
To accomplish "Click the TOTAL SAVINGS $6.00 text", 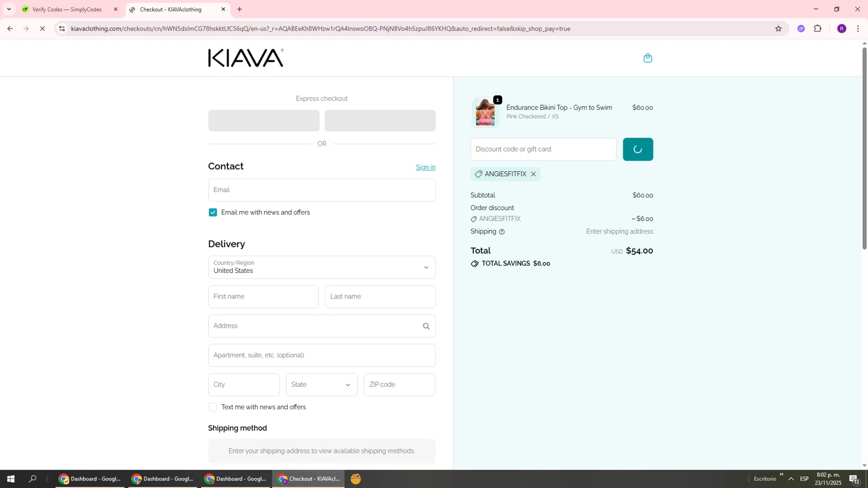I will (x=516, y=264).
